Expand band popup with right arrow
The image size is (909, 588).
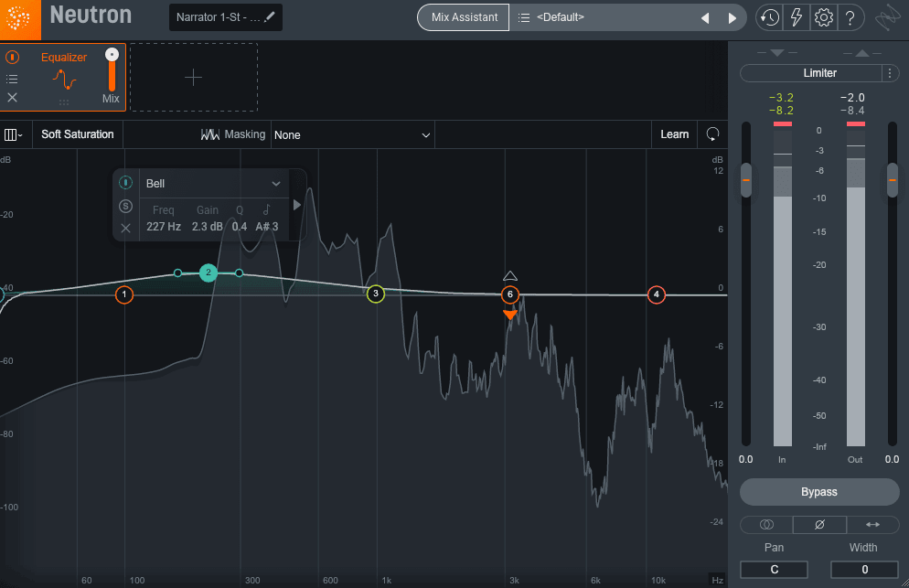pos(297,205)
